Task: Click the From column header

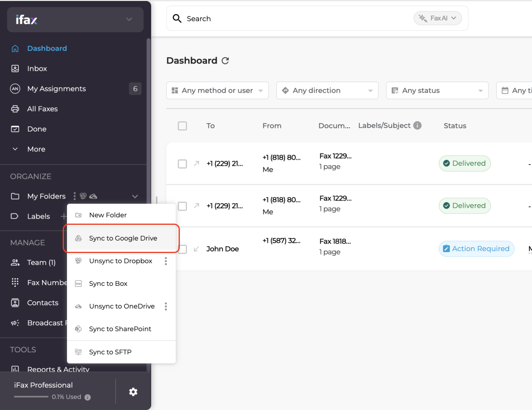Action: point(272,126)
